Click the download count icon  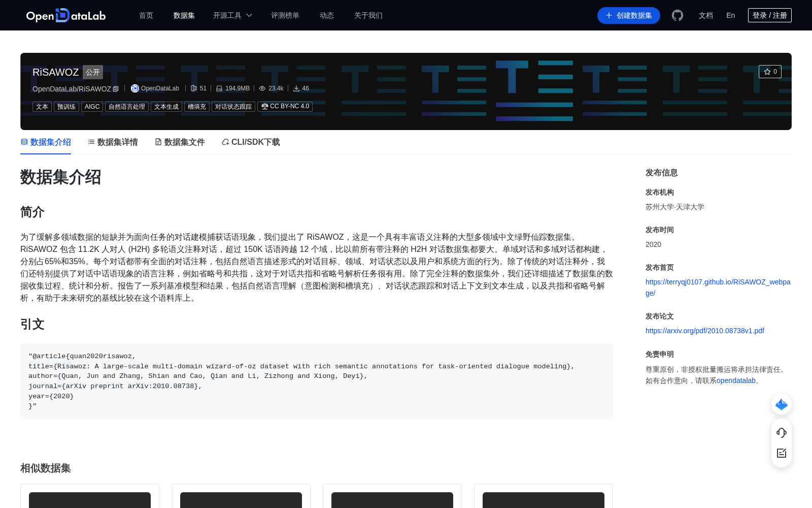click(x=296, y=88)
